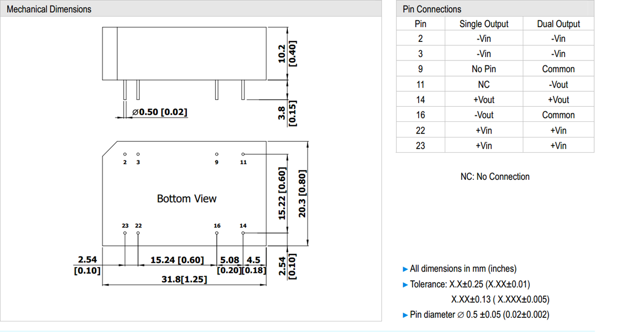Click the blue bullet before "Pin diameter" note
Image resolution: width=644 pixels, height=332 pixels.
[406, 315]
